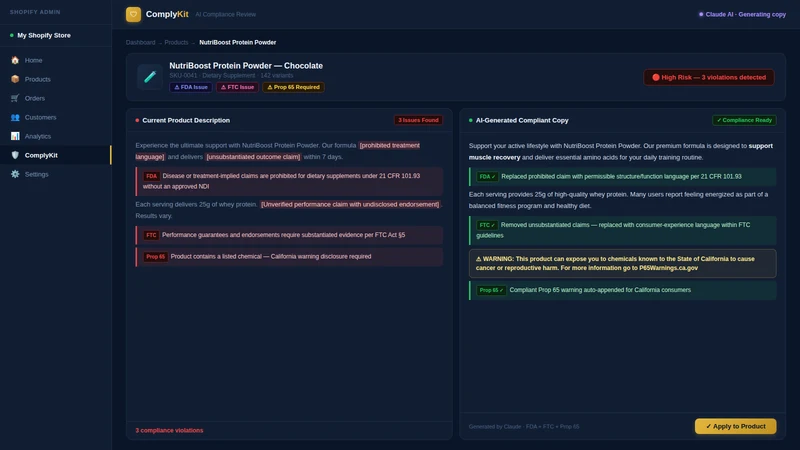Click the Home house icon in sidebar
This screenshot has width=800, height=450.
tap(15, 60)
